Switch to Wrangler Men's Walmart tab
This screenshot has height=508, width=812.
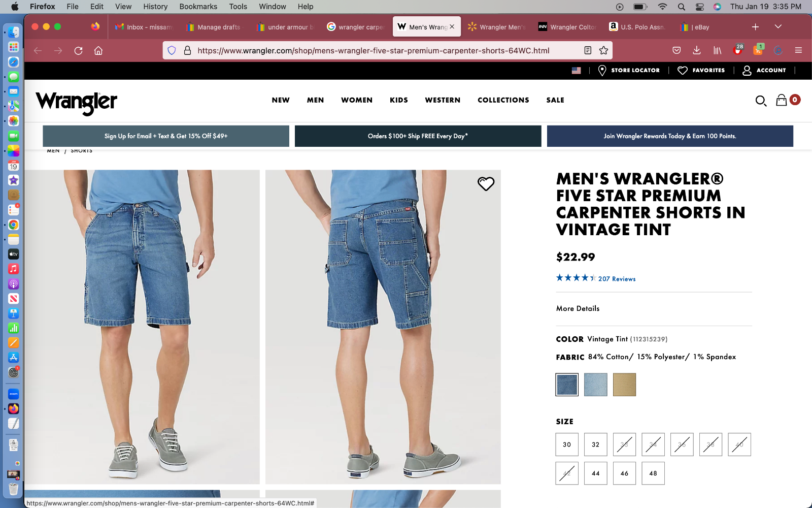tap(497, 27)
